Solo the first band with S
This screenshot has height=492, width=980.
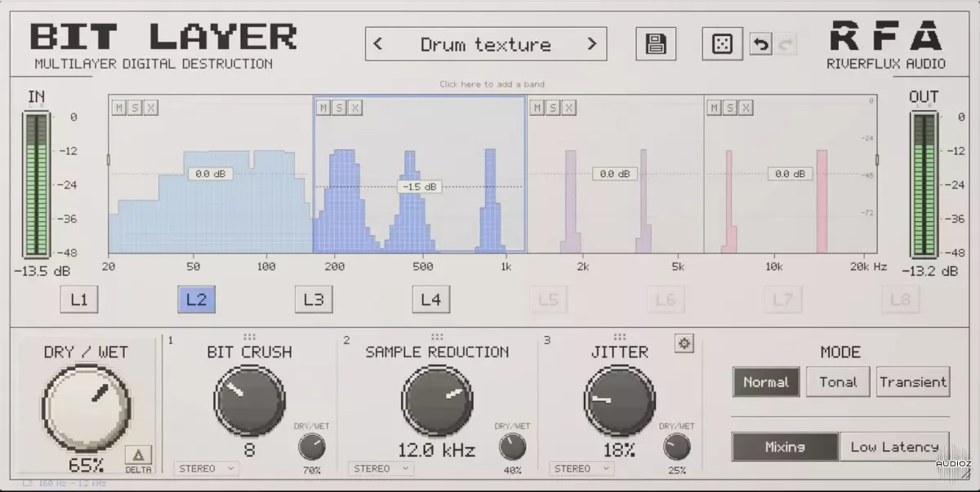point(135,108)
